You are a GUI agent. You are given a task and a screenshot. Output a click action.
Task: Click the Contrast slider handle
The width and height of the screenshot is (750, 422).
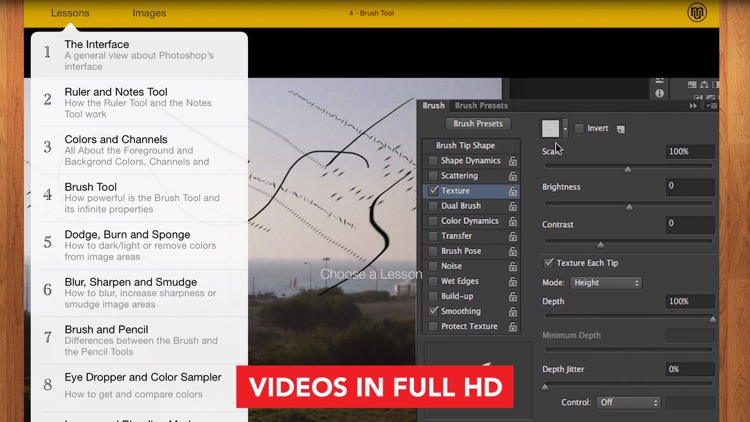(x=600, y=244)
